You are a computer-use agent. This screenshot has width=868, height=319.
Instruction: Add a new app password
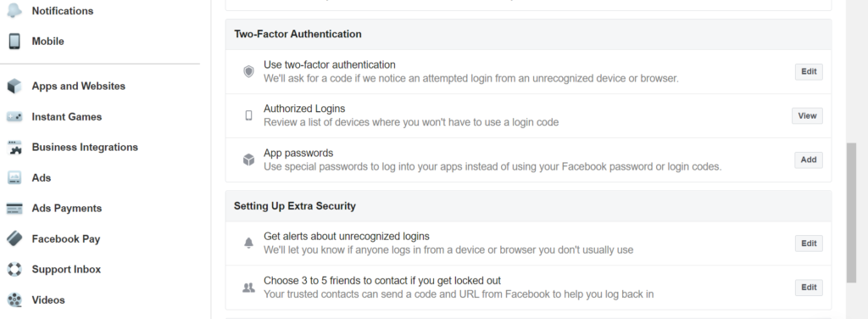coord(808,159)
